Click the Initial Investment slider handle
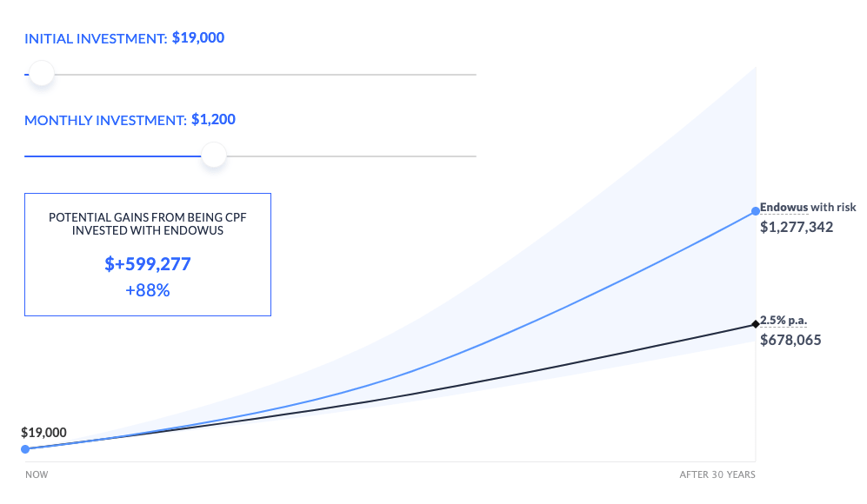The width and height of the screenshot is (867, 504). click(x=41, y=75)
